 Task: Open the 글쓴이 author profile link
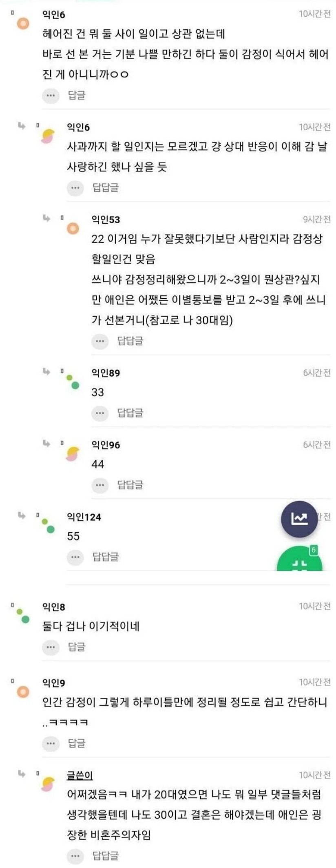pos(80,775)
